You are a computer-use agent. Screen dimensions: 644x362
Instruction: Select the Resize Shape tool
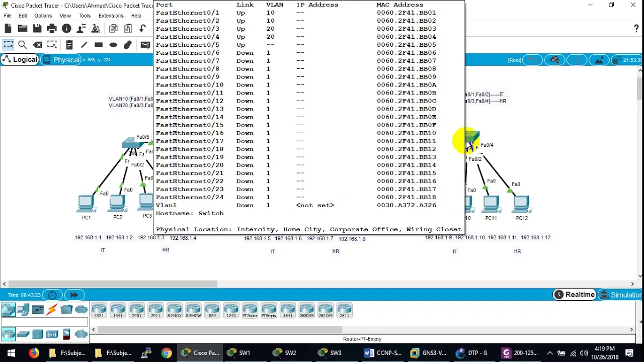coord(52,45)
